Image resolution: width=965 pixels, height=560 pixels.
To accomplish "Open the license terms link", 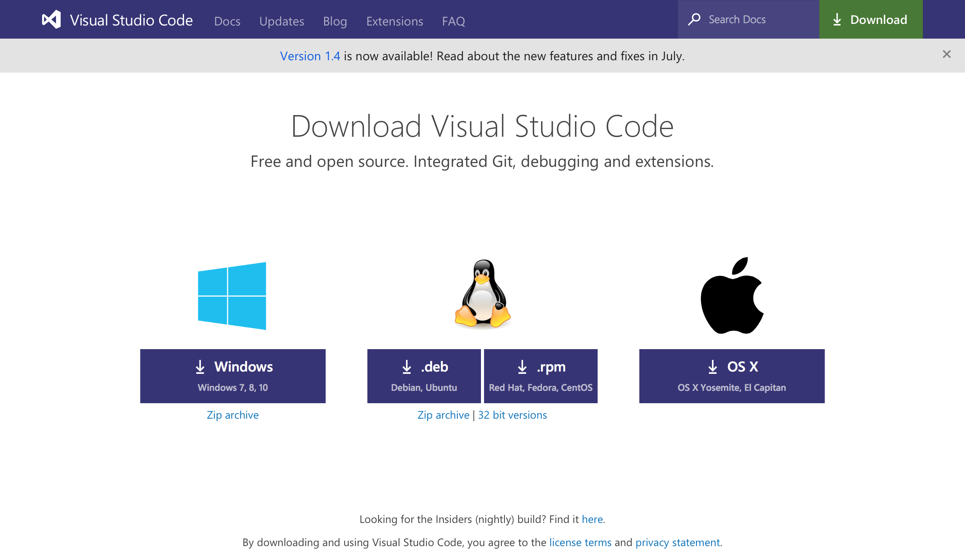I will 580,543.
